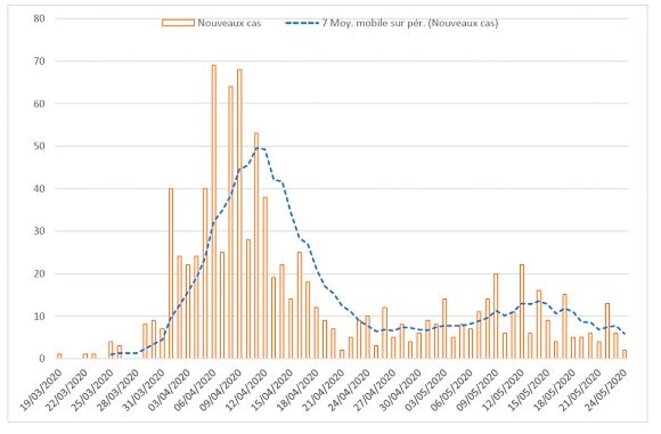Click the 24/05/2020 axis date label

607,390
